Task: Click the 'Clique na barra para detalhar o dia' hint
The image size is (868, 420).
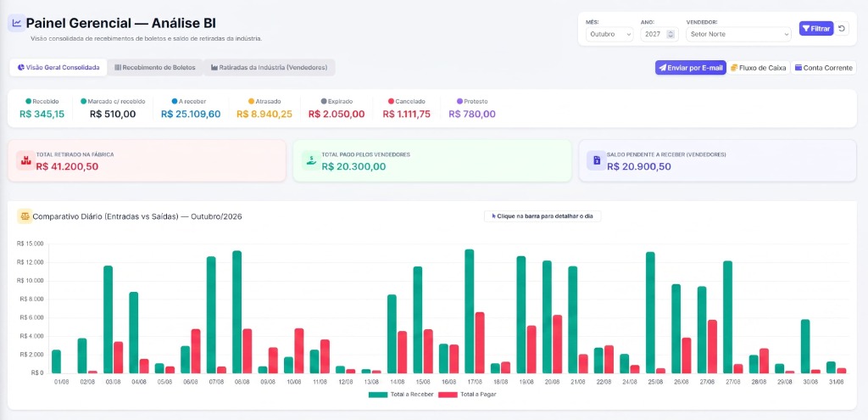Action: [x=542, y=216]
